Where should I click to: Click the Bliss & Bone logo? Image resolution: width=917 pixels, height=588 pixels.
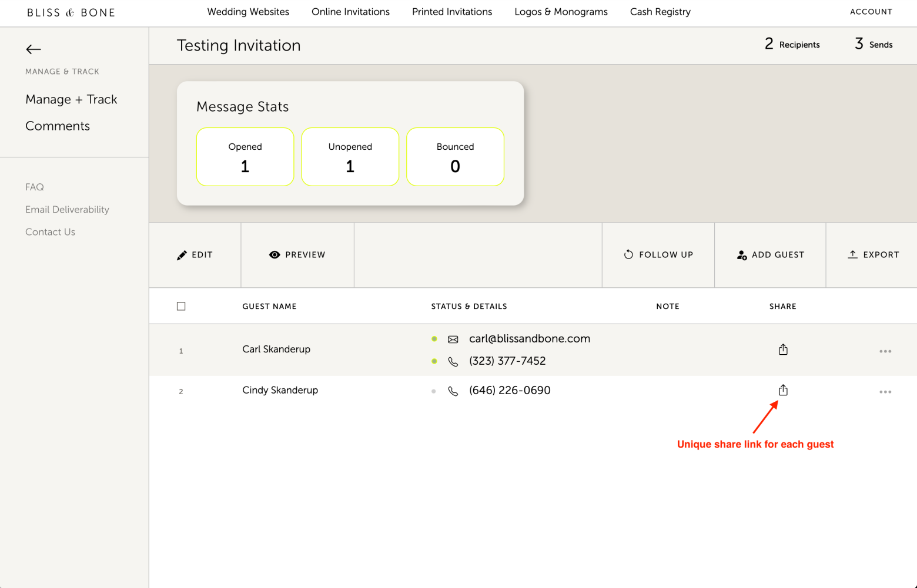[71, 12]
